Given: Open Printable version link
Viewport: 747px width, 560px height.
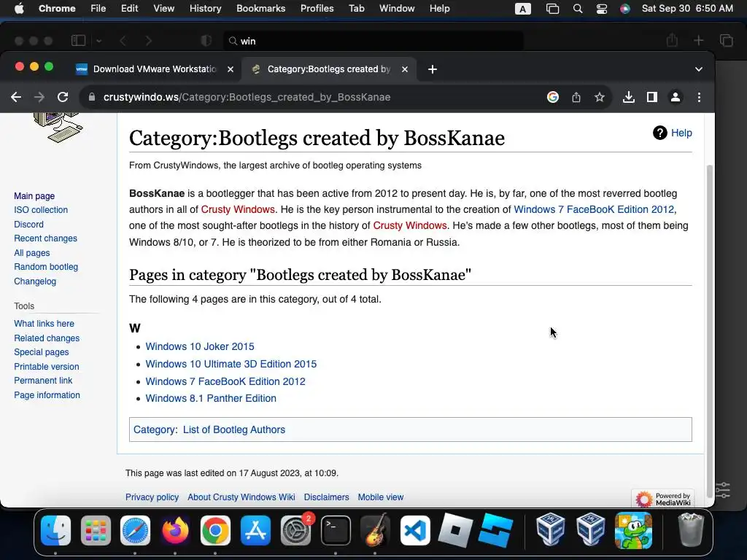Looking at the screenshot, I should click(x=47, y=367).
